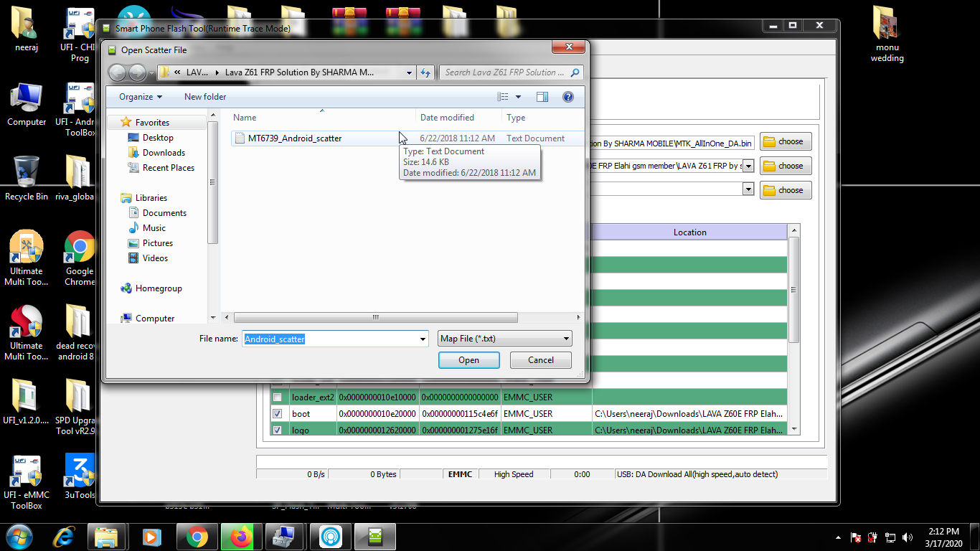Open recent pages arrow beside Forward
This screenshot has width=980, height=551.
(151, 72)
